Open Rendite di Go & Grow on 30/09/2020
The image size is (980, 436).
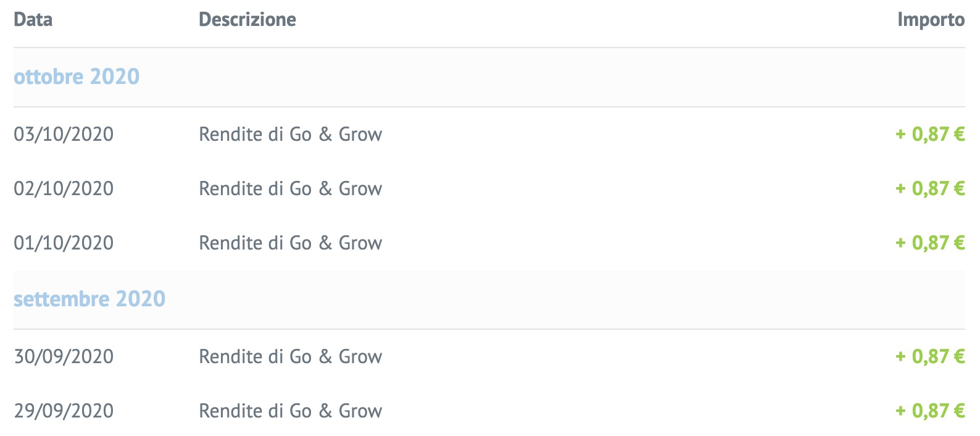[290, 356]
